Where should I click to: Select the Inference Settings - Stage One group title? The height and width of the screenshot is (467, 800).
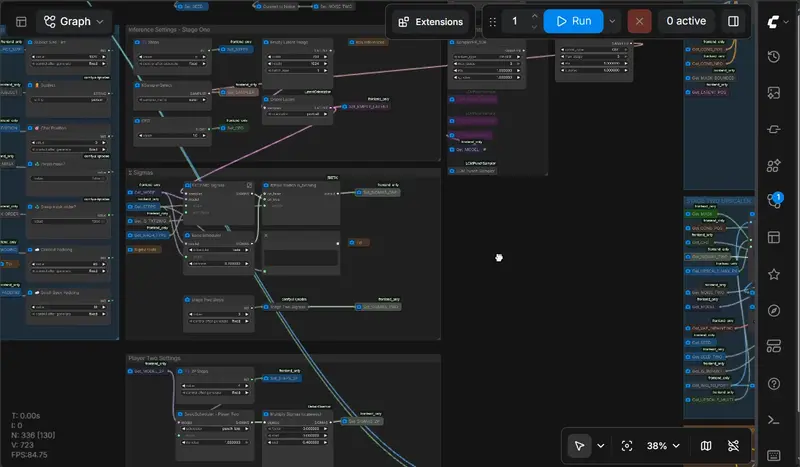pyautogui.click(x=169, y=30)
